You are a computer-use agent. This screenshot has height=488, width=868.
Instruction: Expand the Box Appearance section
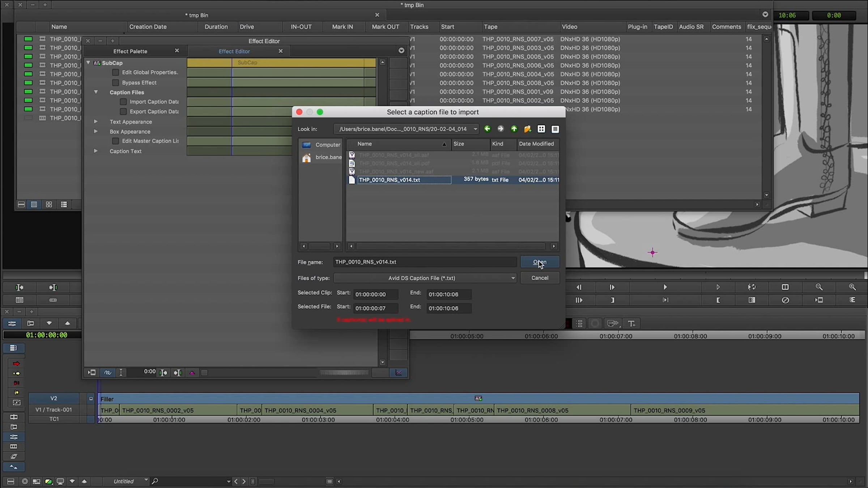[x=96, y=131]
